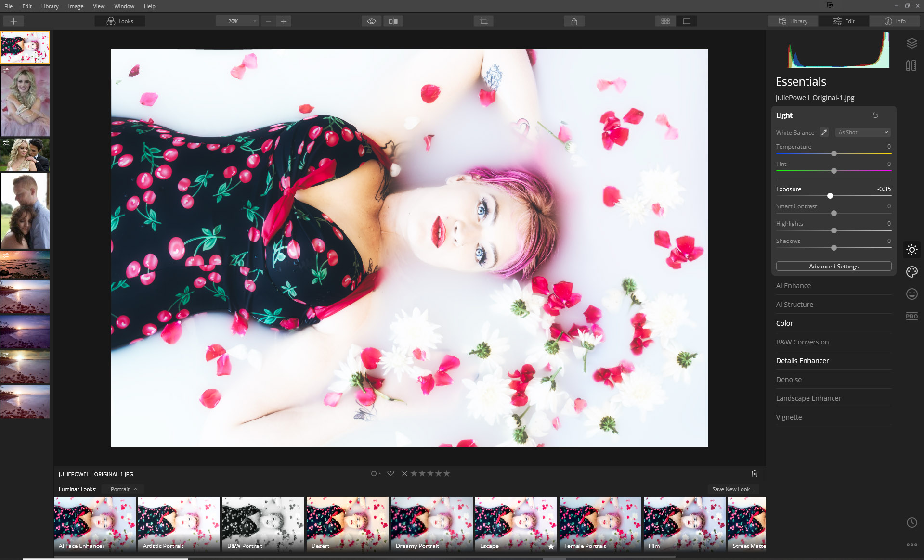Click Save New Look button
This screenshot has width=924, height=560.
(x=733, y=489)
